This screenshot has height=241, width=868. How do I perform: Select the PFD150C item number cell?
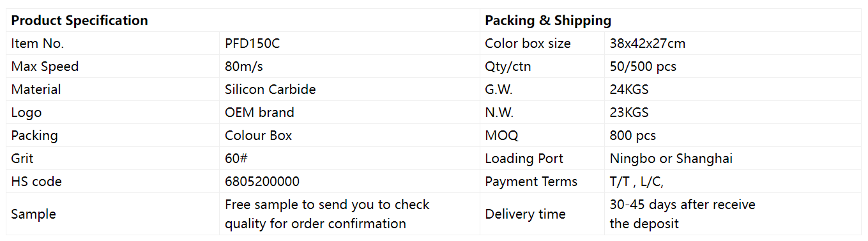tap(349, 43)
